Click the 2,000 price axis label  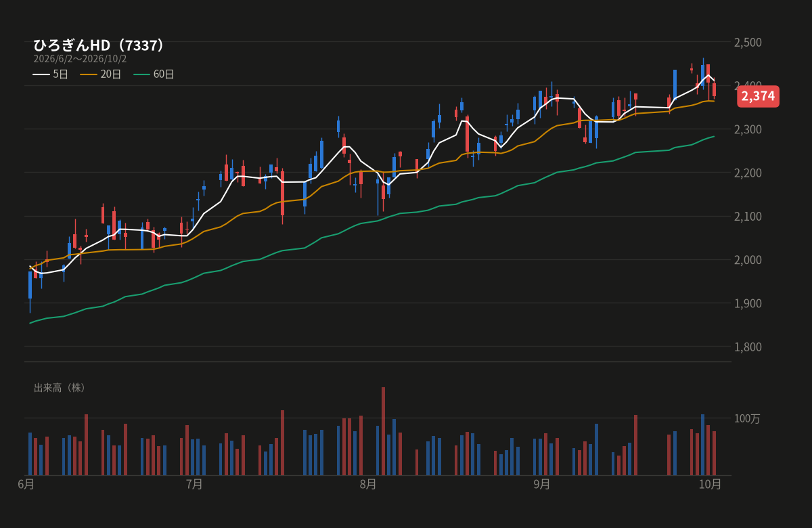click(748, 260)
